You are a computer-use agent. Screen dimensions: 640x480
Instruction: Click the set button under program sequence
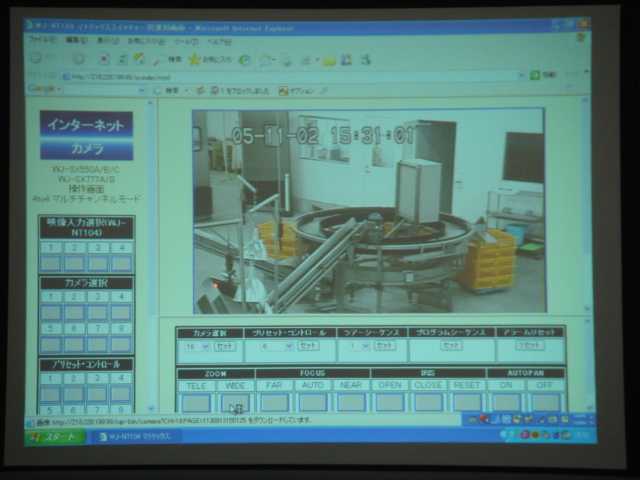pos(451,346)
